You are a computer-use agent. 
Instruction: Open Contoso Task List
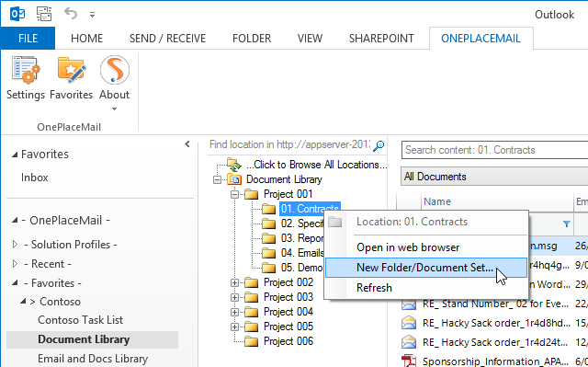80,320
